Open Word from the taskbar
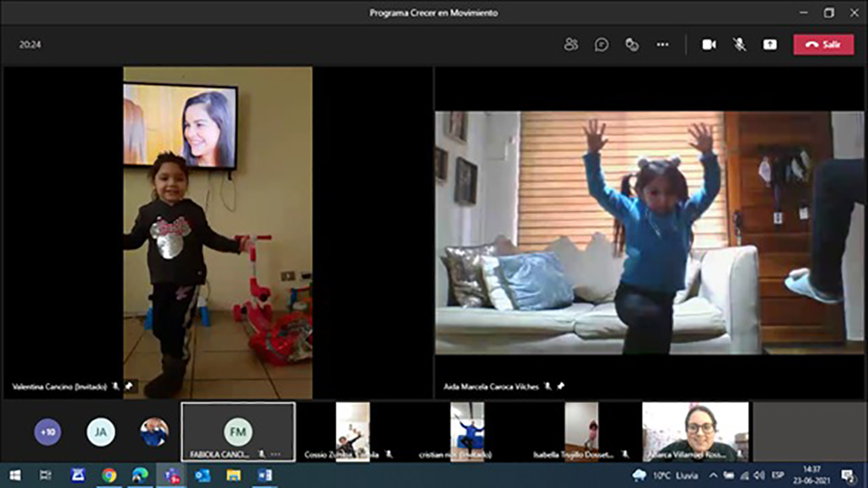The width and height of the screenshot is (868, 488). click(x=265, y=475)
